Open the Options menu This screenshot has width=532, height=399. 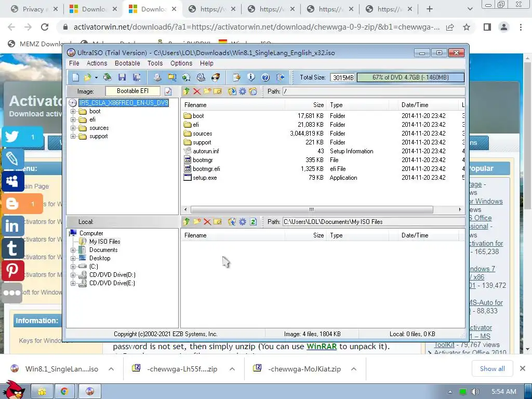181,63
